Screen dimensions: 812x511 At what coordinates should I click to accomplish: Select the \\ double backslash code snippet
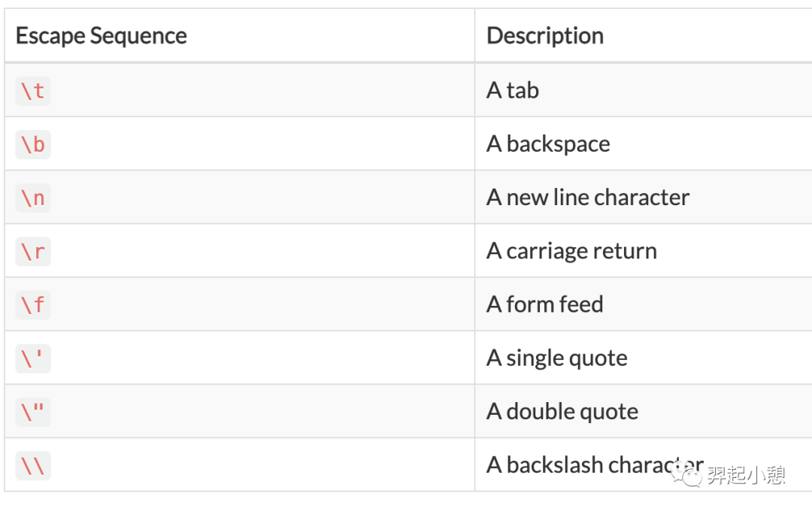click(x=33, y=466)
